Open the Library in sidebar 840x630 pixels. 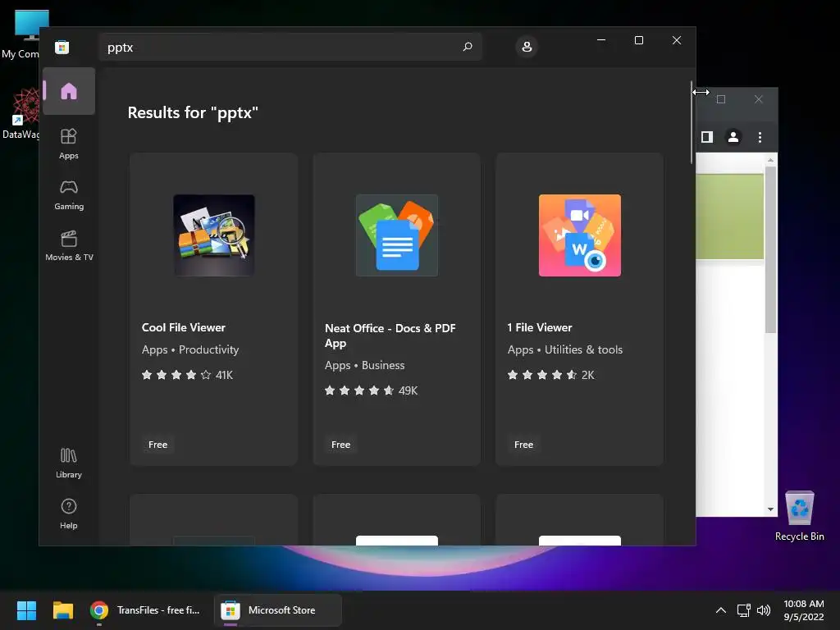click(69, 463)
